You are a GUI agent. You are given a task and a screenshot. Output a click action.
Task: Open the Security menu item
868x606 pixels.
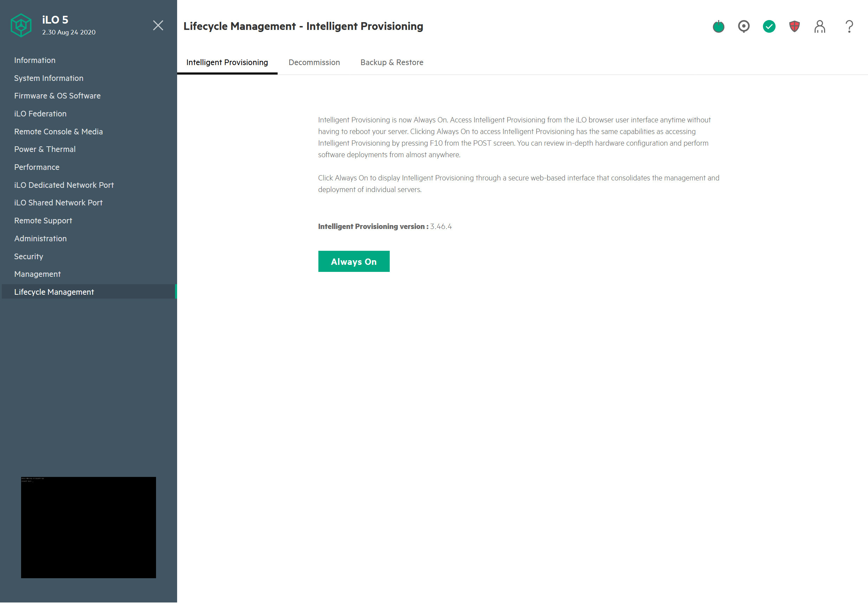point(29,256)
